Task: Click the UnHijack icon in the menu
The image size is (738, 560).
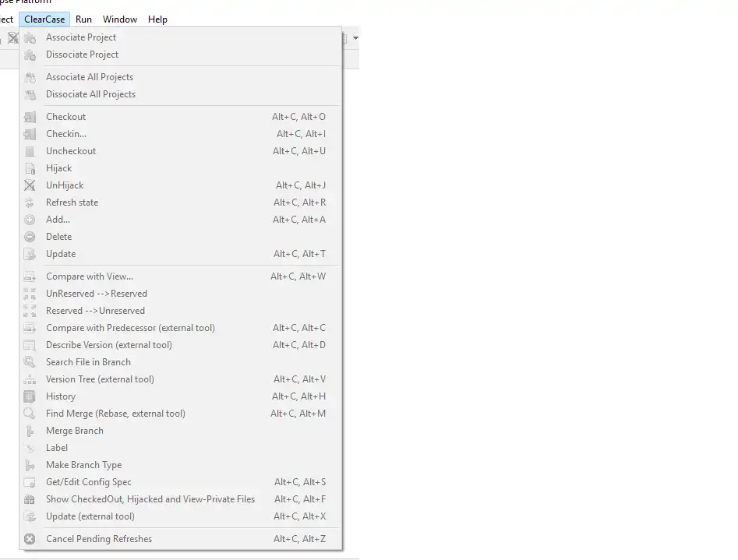Action: (x=30, y=185)
